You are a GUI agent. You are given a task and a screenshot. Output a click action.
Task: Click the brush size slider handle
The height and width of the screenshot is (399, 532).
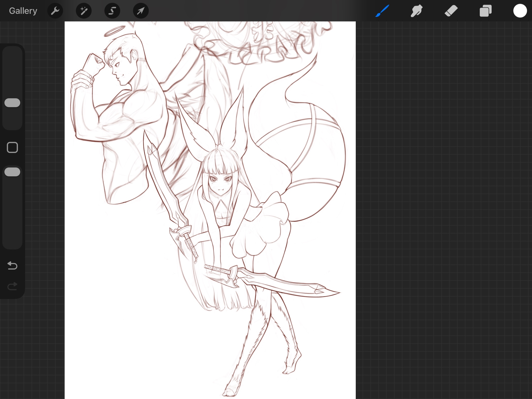coord(12,103)
